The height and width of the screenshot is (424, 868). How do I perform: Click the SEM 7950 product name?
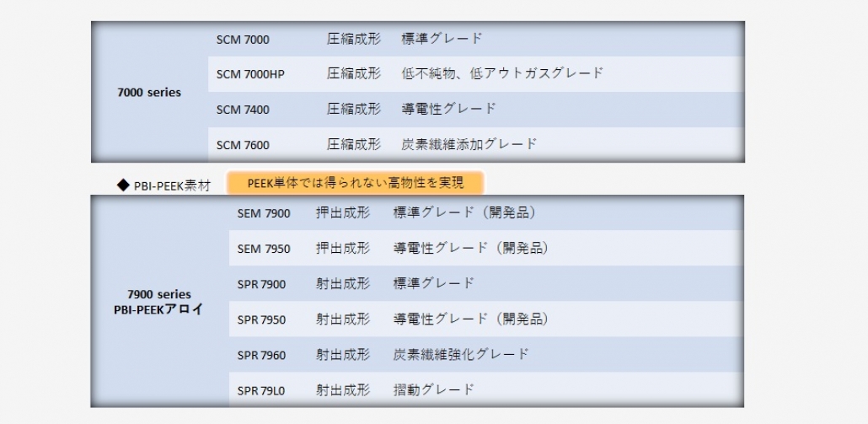(x=263, y=249)
